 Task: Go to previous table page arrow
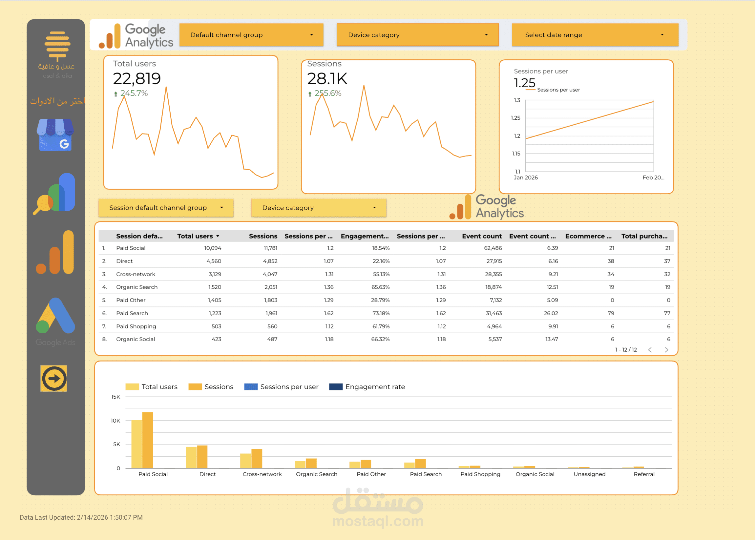(650, 350)
